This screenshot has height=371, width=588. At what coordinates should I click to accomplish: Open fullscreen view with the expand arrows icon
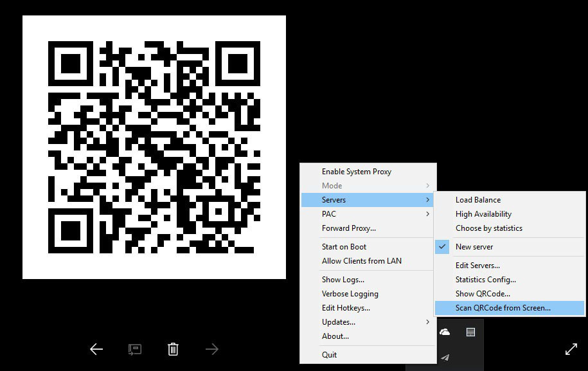571,349
